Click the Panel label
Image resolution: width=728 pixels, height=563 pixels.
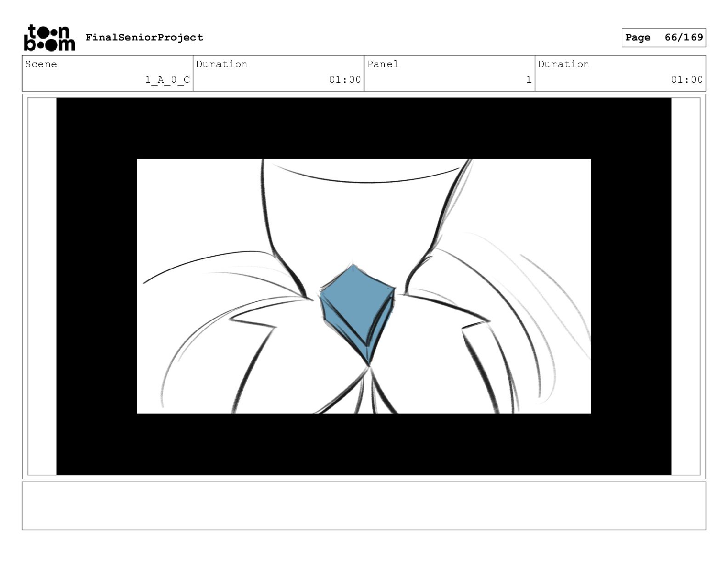pos(383,64)
